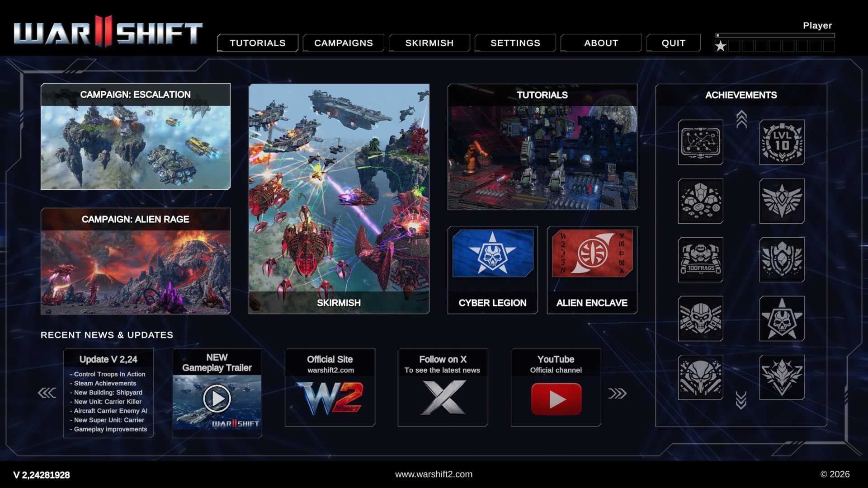Show more achievements with the downward chevron

coord(741,400)
